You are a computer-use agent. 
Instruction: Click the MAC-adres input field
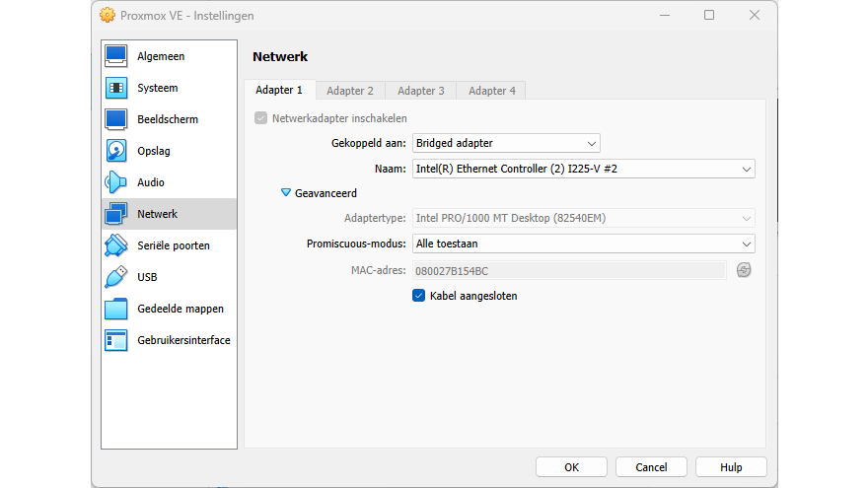click(x=569, y=270)
